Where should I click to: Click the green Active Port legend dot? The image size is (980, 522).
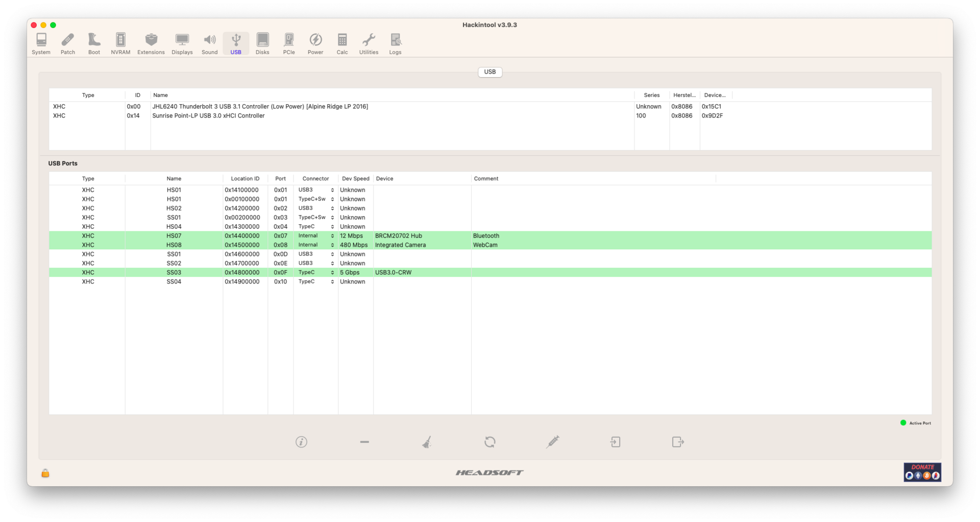click(903, 423)
